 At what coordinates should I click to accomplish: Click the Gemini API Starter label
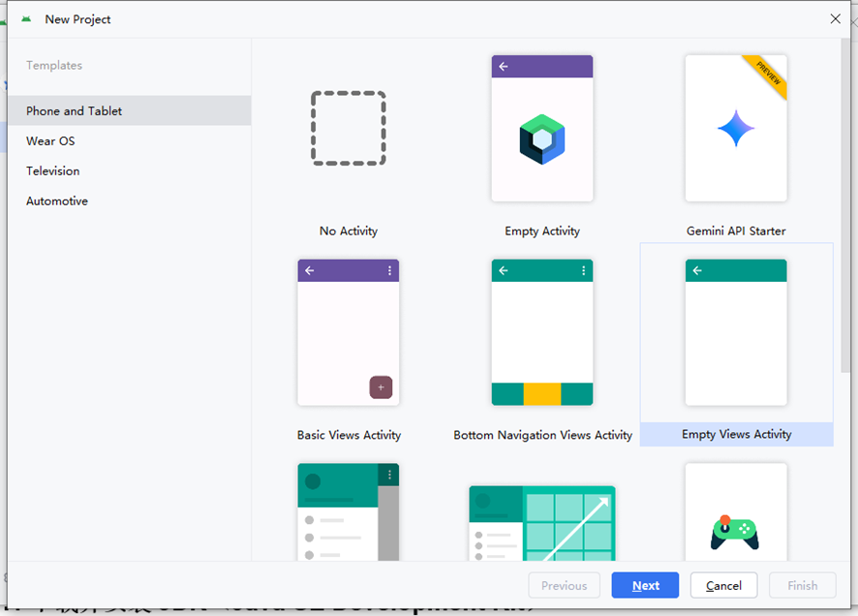pos(736,231)
